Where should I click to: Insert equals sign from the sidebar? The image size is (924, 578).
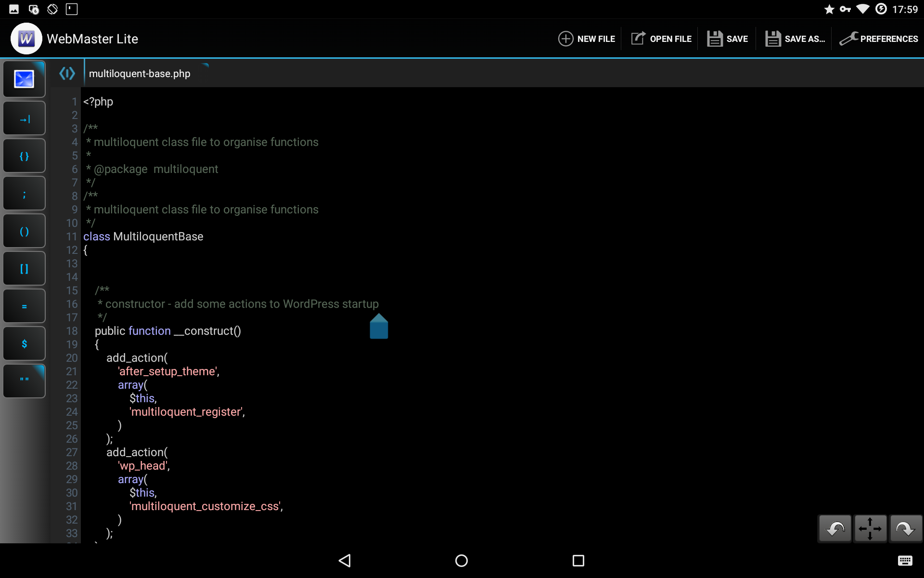click(24, 306)
